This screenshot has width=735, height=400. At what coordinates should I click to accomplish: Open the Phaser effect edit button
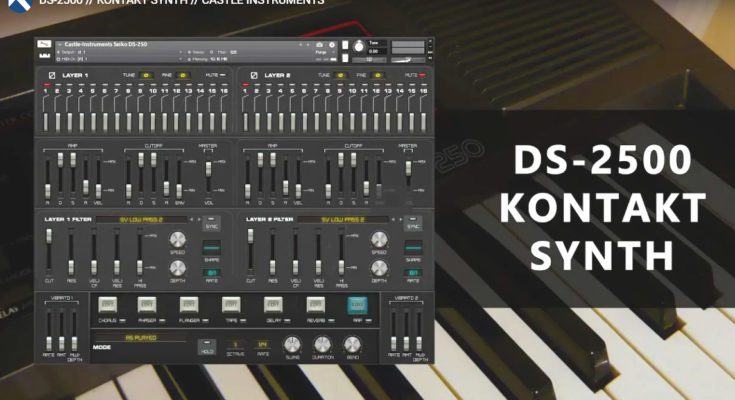click(x=149, y=305)
